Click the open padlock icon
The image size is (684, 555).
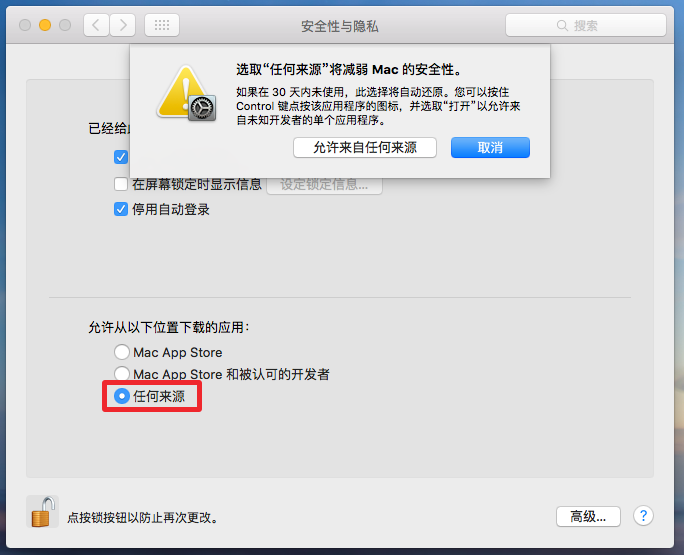pyautogui.click(x=43, y=512)
